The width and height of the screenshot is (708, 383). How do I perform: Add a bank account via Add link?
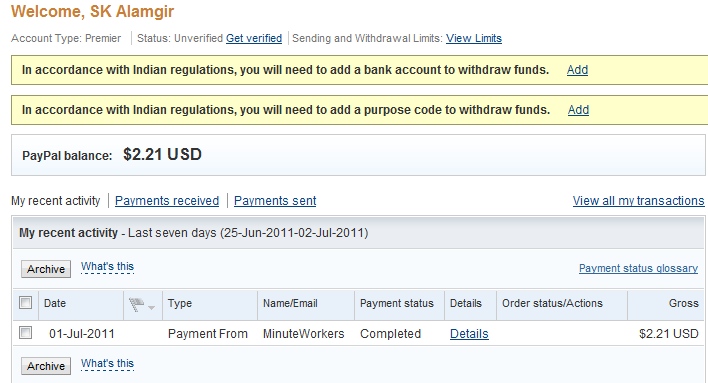[x=577, y=70]
